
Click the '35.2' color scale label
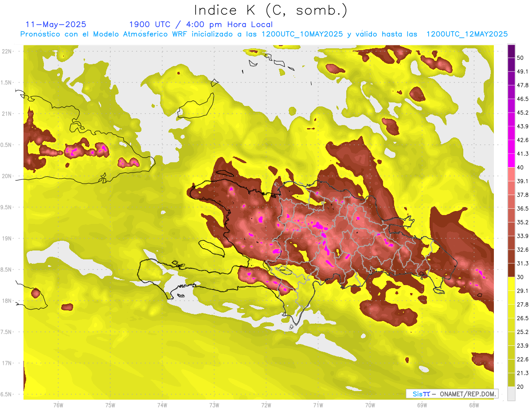point(523,223)
